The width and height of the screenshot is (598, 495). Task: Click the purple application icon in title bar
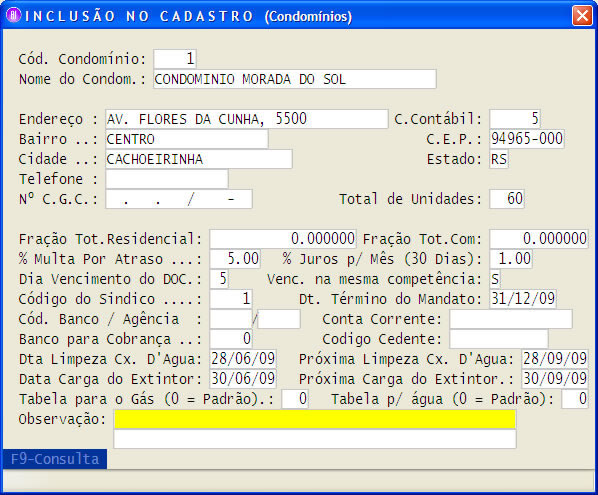[14, 15]
